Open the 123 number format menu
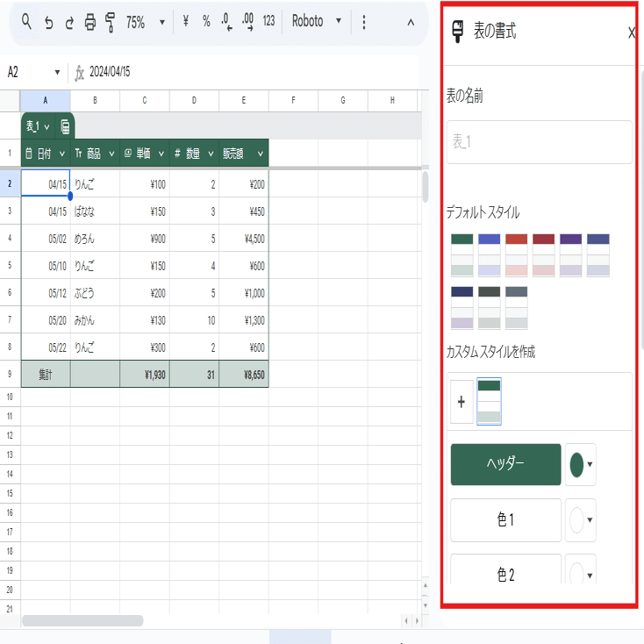This screenshot has height=644, width=644. 268,21
